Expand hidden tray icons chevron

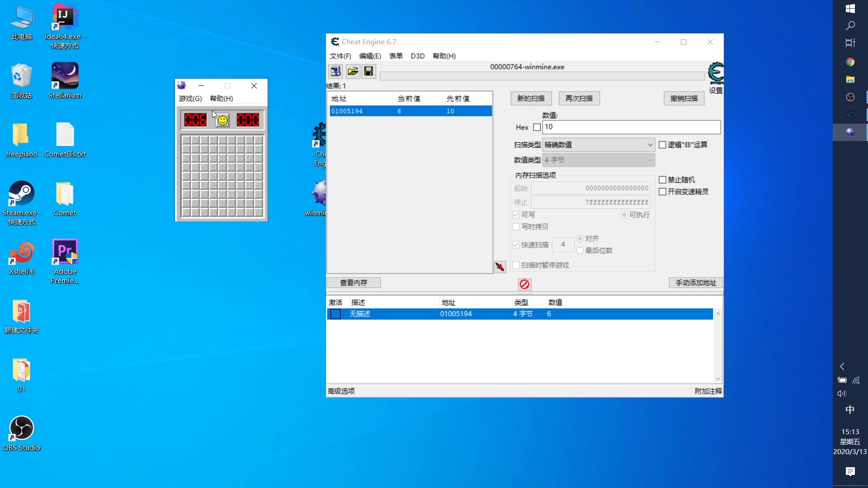click(842, 366)
